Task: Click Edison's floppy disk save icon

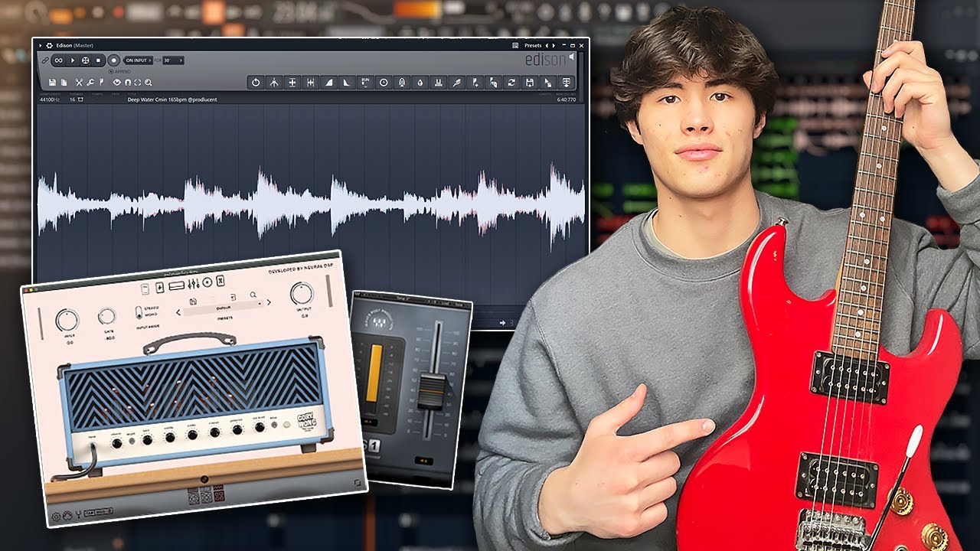Action: pos(52,83)
